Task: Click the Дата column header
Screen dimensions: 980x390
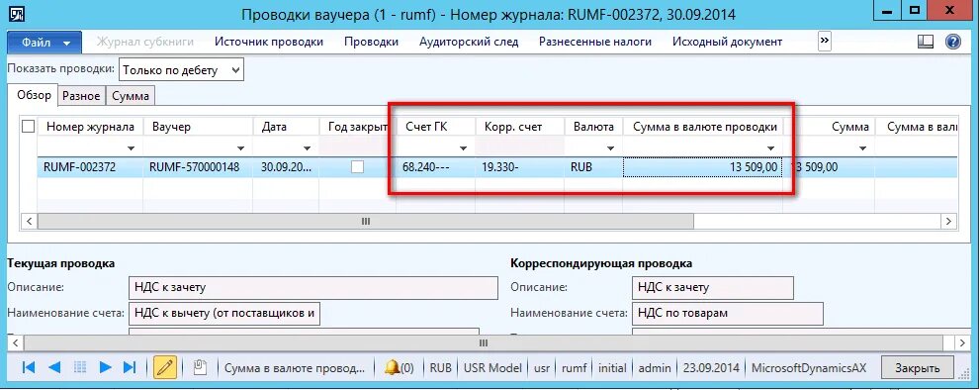Action: (286, 127)
